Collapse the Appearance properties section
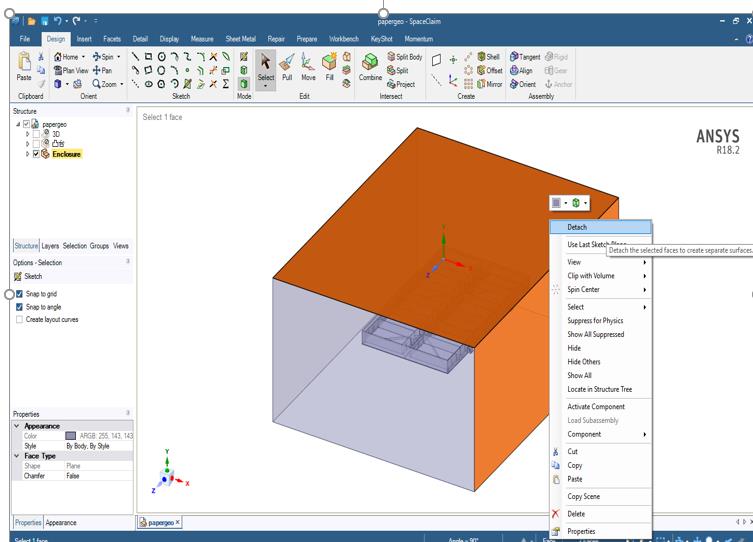This screenshot has width=753, height=542. click(x=17, y=426)
